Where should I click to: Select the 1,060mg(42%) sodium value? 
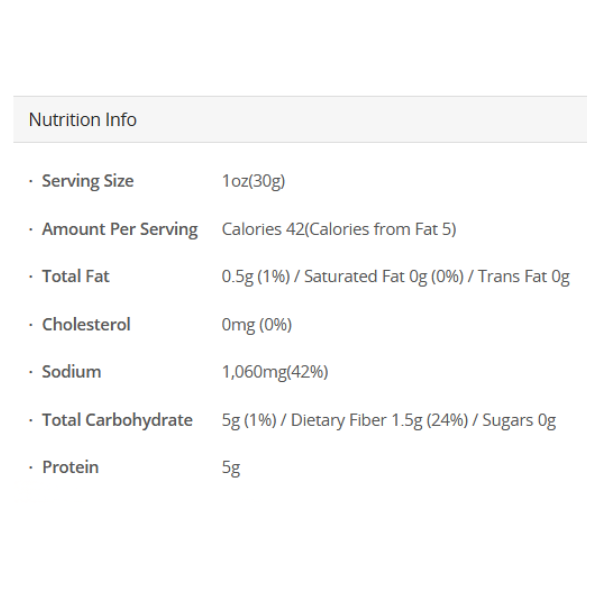click(x=275, y=372)
